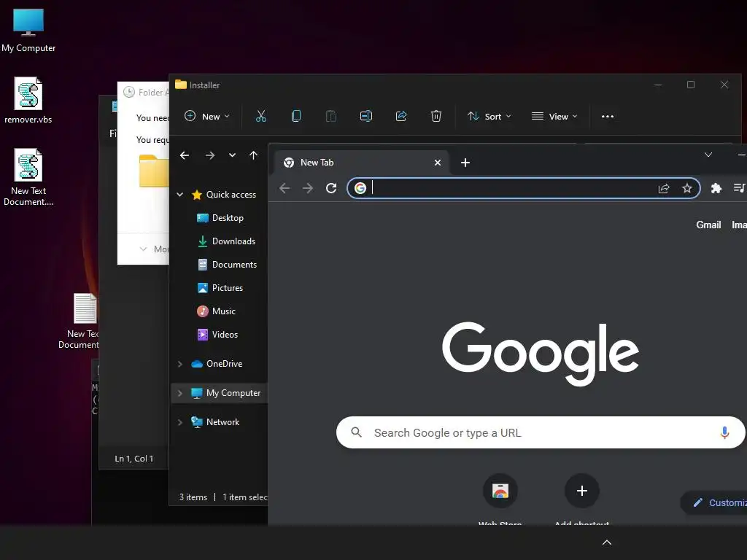
Task: Open Pictures in Quick access
Action: point(220,287)
